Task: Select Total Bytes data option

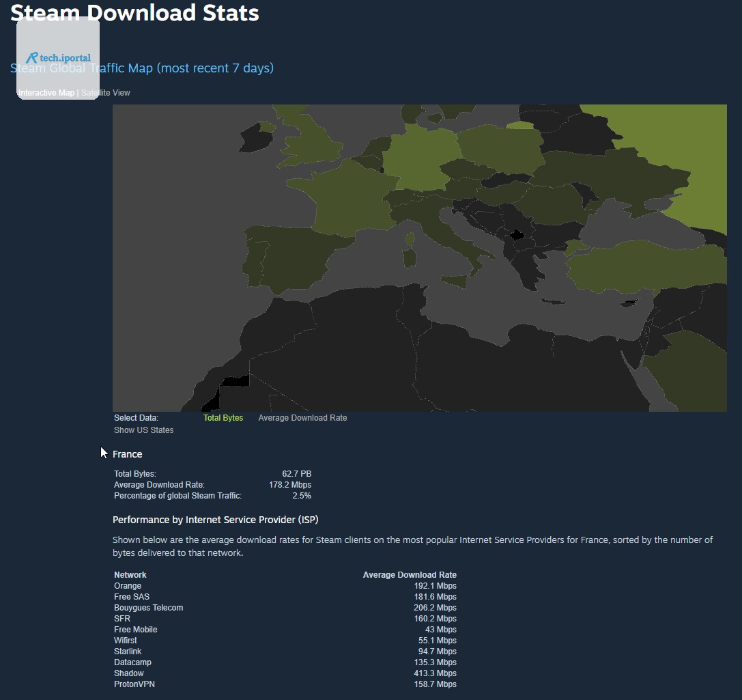Action: [223, 418]
